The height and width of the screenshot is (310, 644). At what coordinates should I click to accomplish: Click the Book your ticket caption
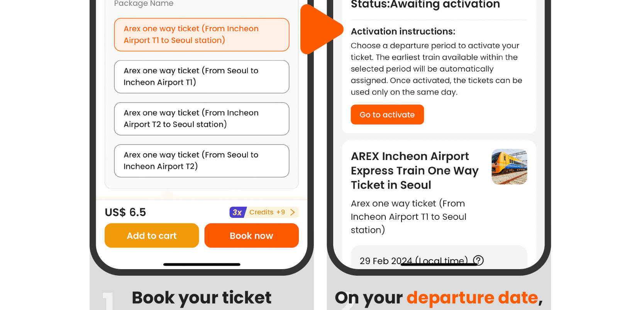tap(202, 297)
